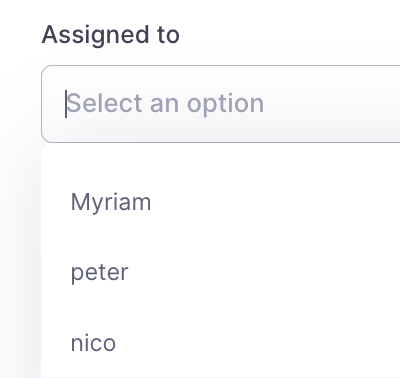The height and width of the screenshot is (378, 400).
Task: Click the Myriam list entry
Action: [221, 202]
